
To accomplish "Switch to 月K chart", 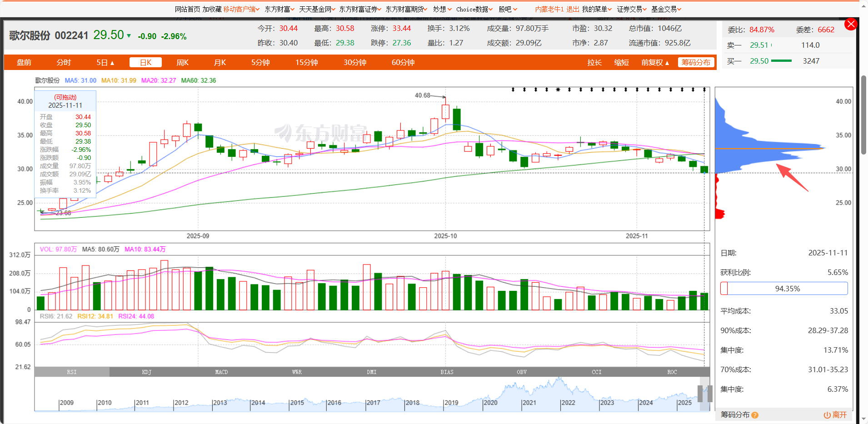I will (x=220, y=63).
